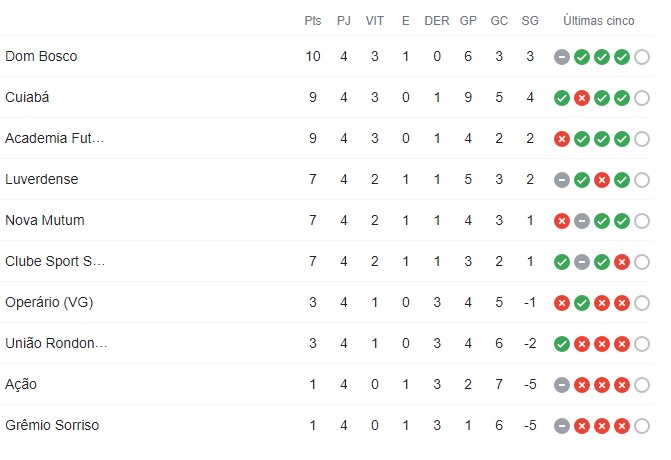
Task: Click the Pts column header
Action: pos(313,21)
